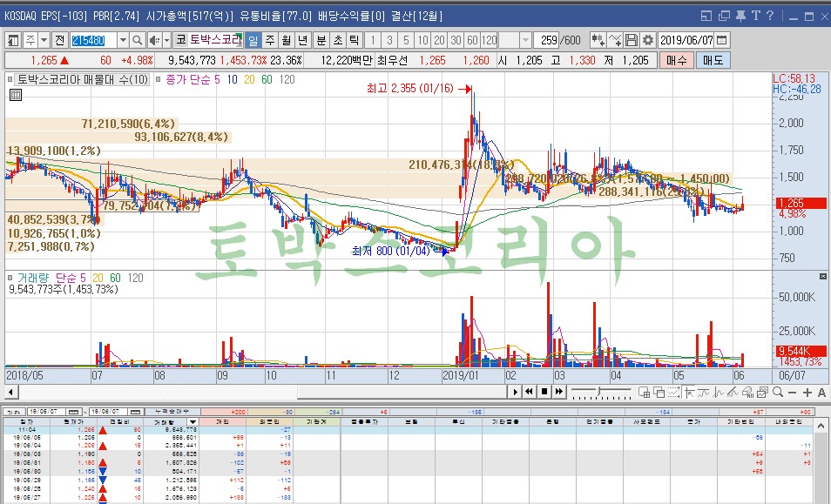Click the T font icon in title bar
Viewport: 831px width, 504px height.
click(756, 16)
